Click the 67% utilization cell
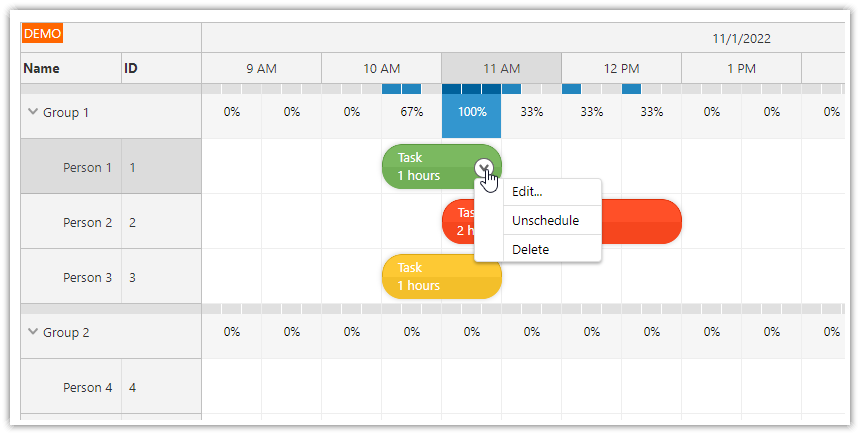The image size is (860, 435). point(411,112)
